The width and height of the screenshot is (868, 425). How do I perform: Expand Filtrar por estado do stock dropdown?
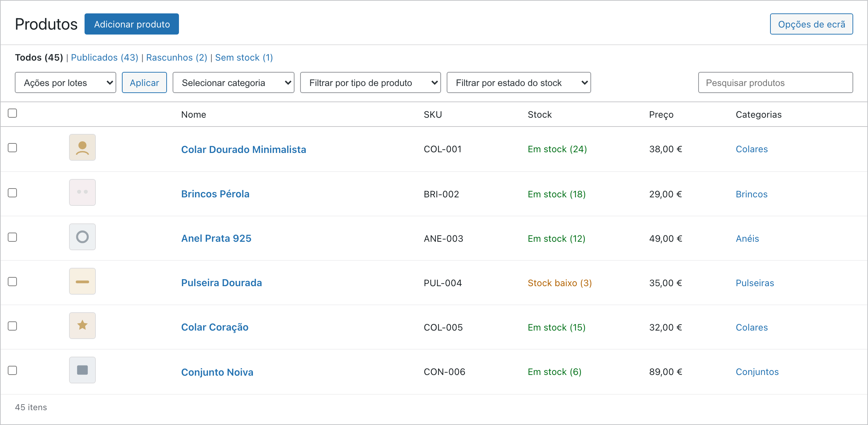point(519,82)
